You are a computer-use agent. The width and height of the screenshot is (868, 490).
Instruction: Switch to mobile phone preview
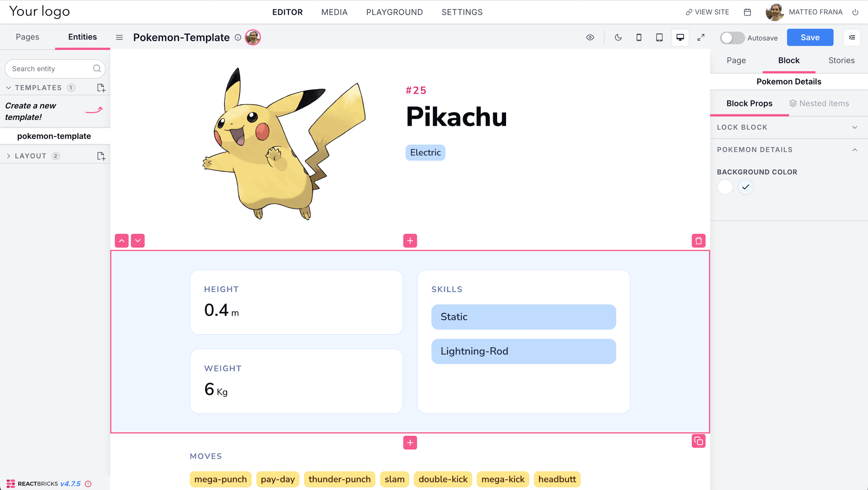[639, 37]
